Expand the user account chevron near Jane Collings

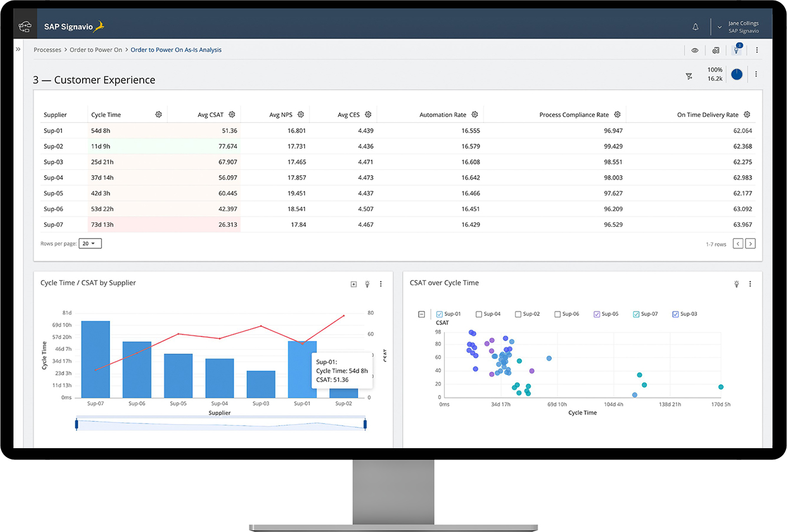[720, 26]
